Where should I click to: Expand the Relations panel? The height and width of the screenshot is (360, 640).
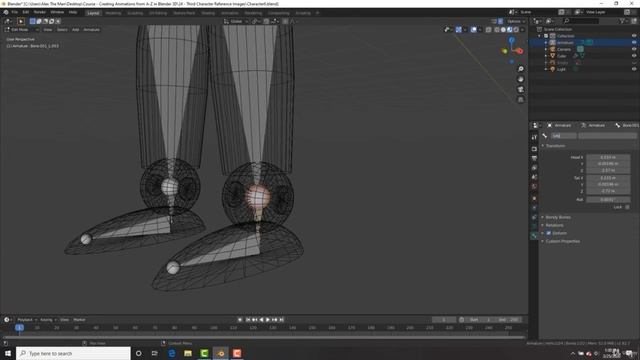pyautogui.click(x=554, y=225)
